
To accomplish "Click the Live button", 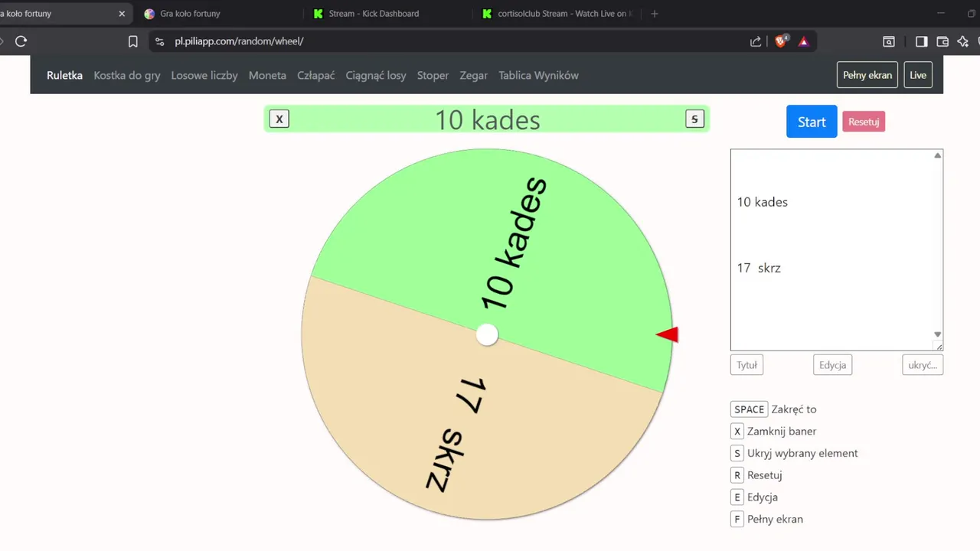I will click(918, 75).
